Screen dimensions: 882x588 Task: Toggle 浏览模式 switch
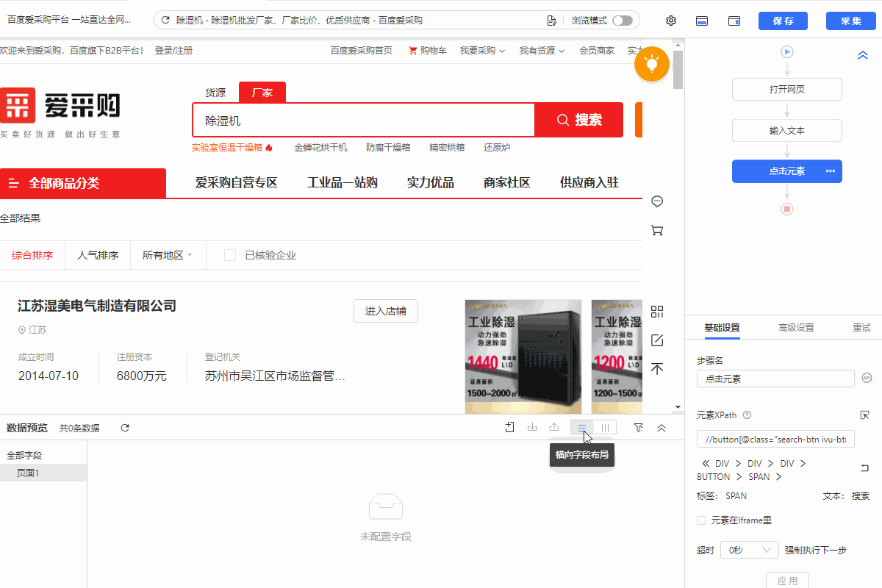click(x=623, y=21)
